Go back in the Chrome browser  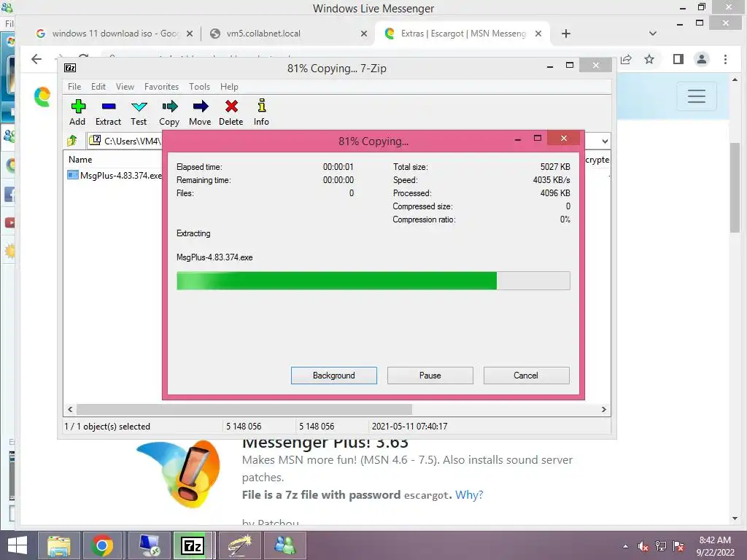(x=36, y=59)
